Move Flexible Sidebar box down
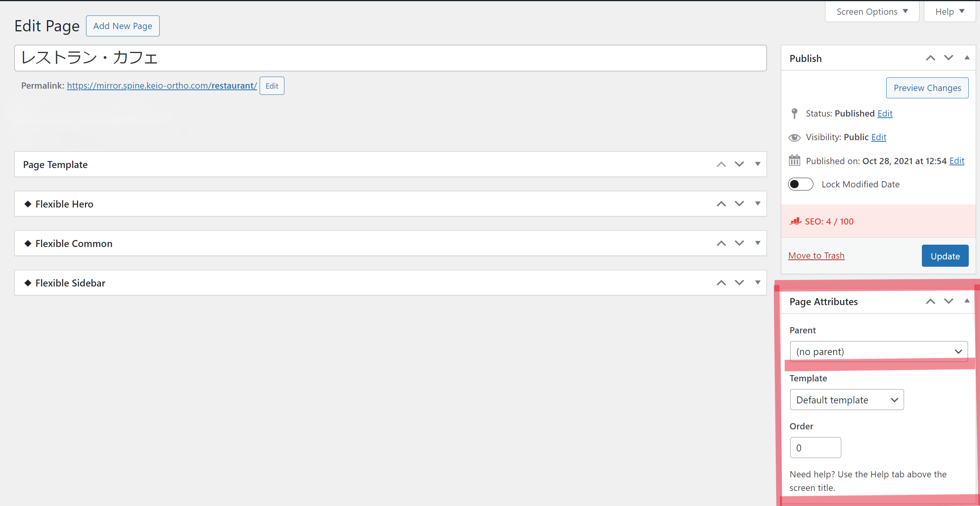This screenshot has height=506, width=980. [x=739, y=283]
